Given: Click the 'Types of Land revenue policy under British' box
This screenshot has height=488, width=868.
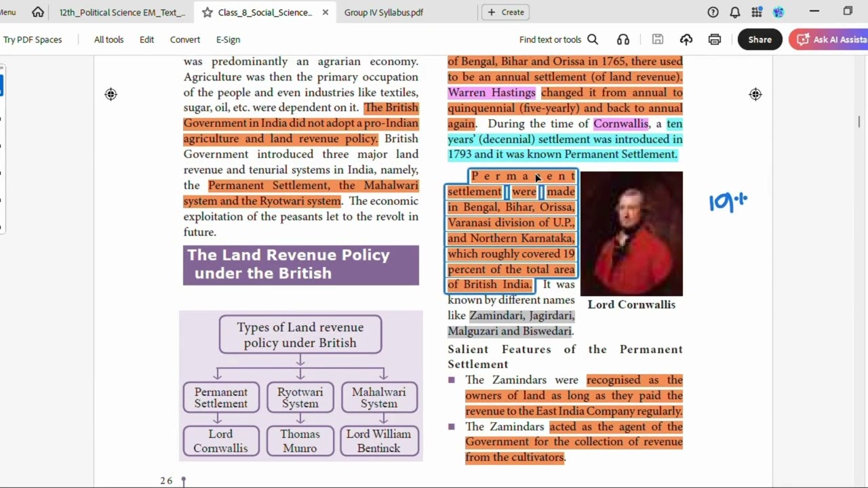Looking at the screenshot, I should (x=300, y=335).
